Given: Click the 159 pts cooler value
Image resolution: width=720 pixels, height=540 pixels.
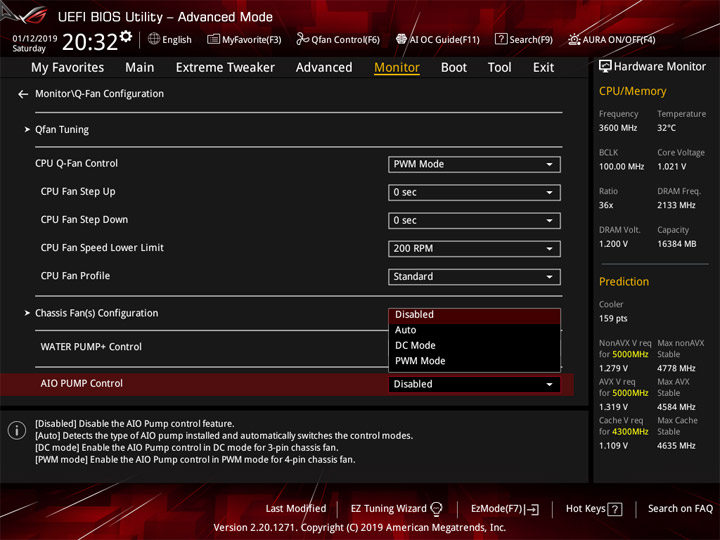Looking at the screenshot, I should [x=613, y=319].
